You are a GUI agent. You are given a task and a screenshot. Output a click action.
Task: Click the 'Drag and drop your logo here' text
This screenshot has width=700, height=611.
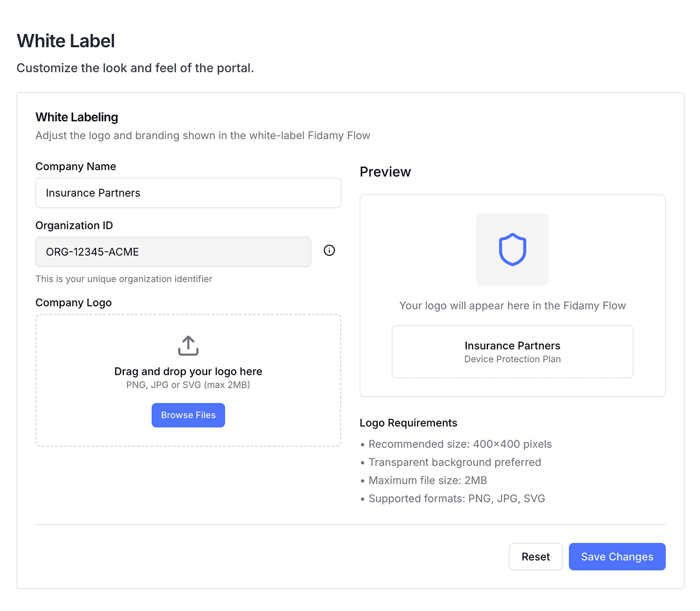[x=188, y=371]
